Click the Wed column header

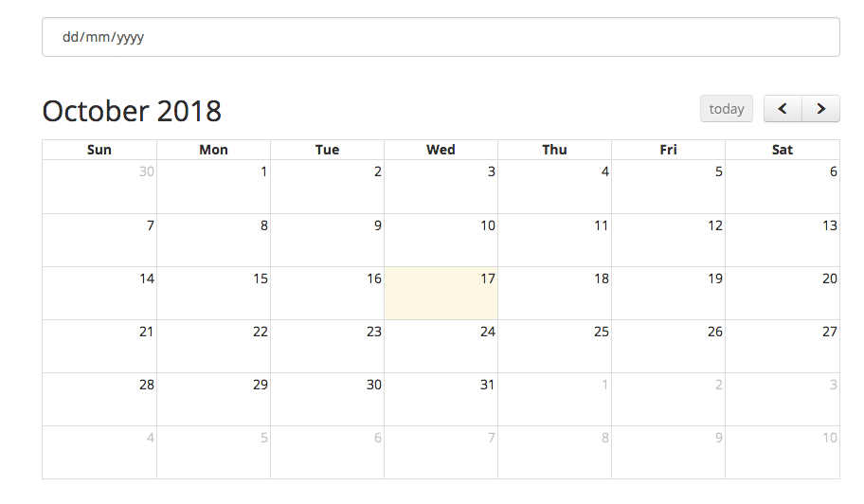441,150
